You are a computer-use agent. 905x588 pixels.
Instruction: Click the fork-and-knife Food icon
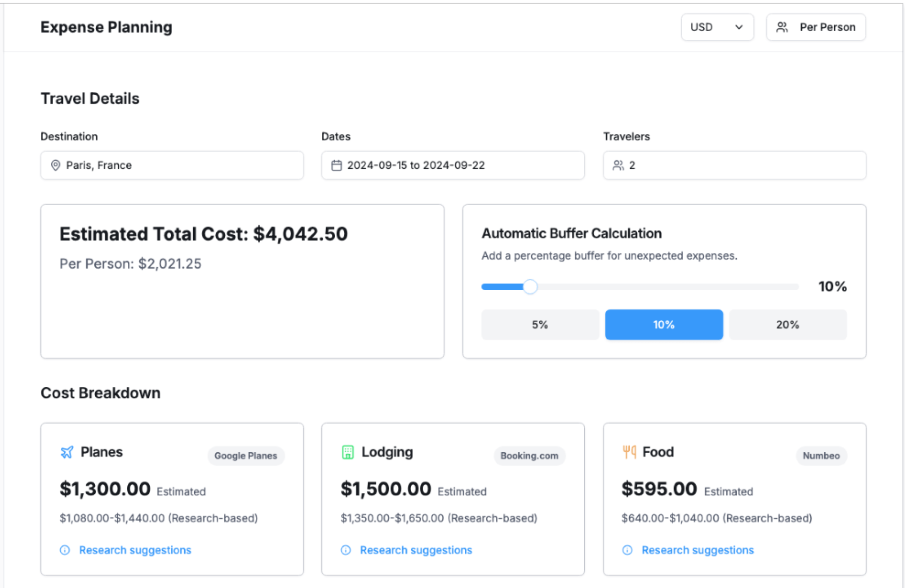point(629,452)
